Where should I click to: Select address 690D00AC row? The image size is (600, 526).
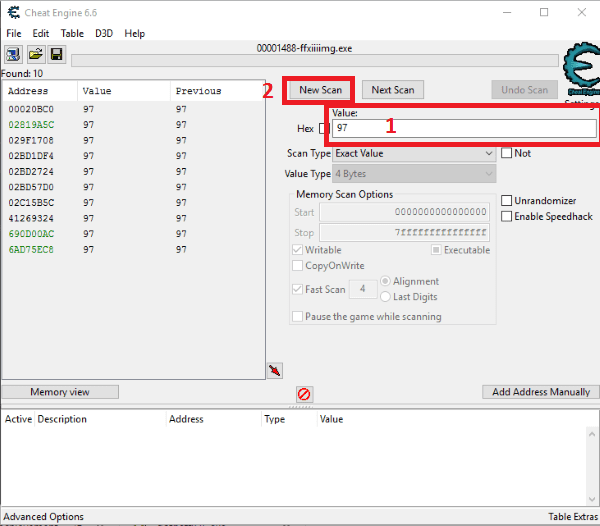133,234
